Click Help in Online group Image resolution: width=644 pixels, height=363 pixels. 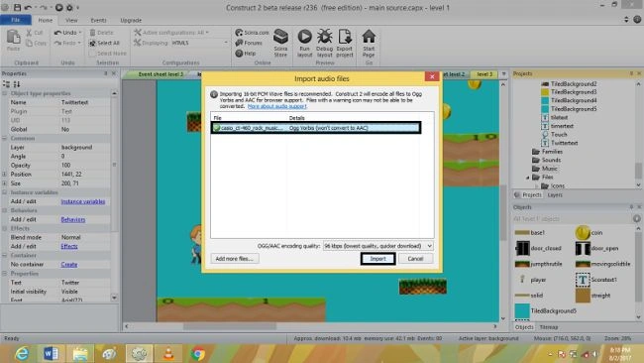(x=246, y=53)
